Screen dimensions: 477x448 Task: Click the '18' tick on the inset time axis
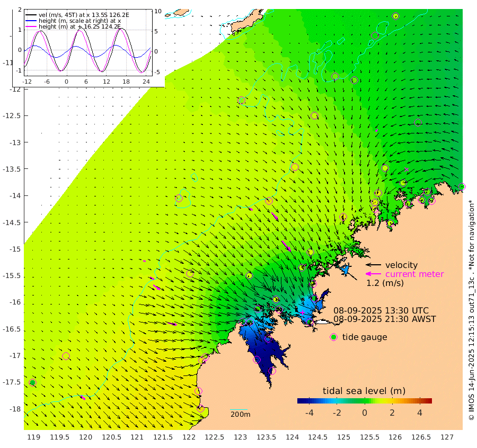[x=126, y=82]
